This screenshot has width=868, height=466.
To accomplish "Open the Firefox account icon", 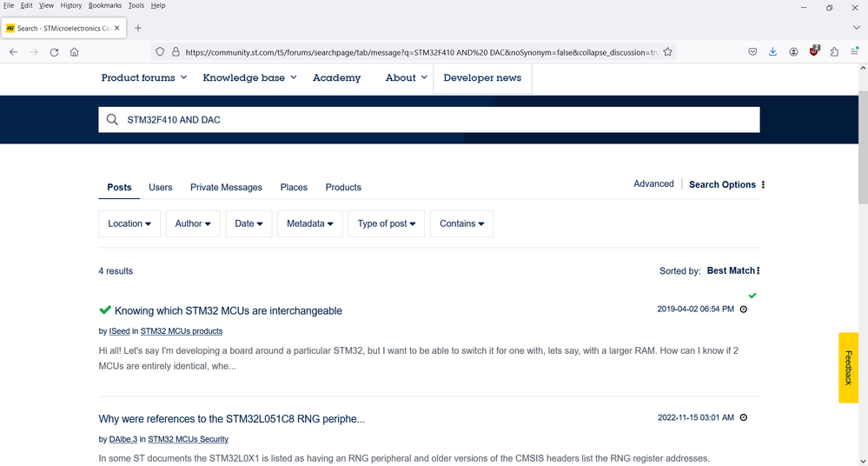I will (793, 52).
